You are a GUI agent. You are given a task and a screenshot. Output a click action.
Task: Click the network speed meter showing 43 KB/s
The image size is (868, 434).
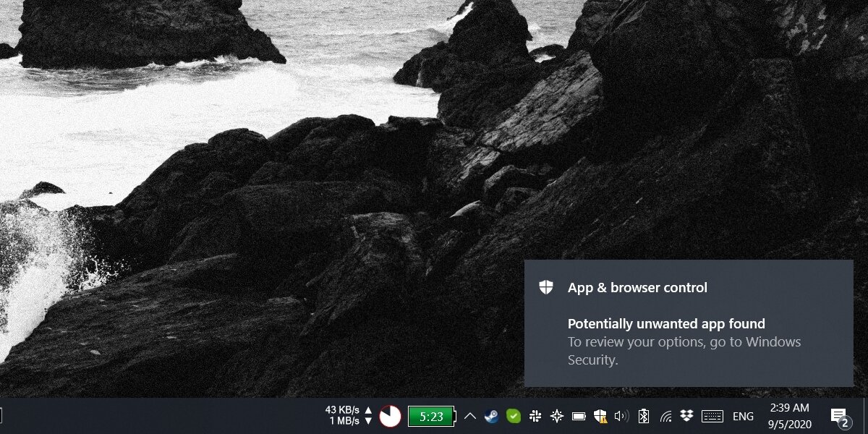tap(349, 415)
